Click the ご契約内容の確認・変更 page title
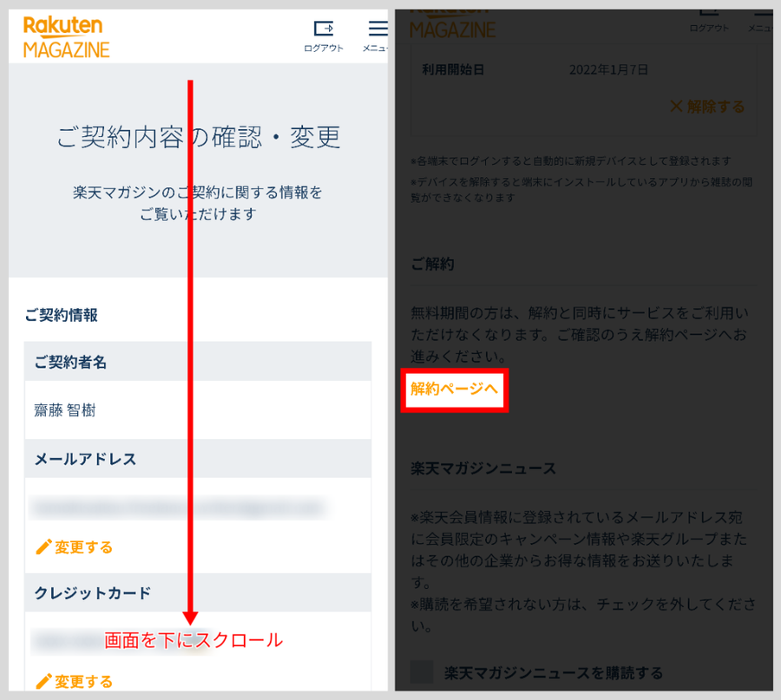 coord(198,137)
